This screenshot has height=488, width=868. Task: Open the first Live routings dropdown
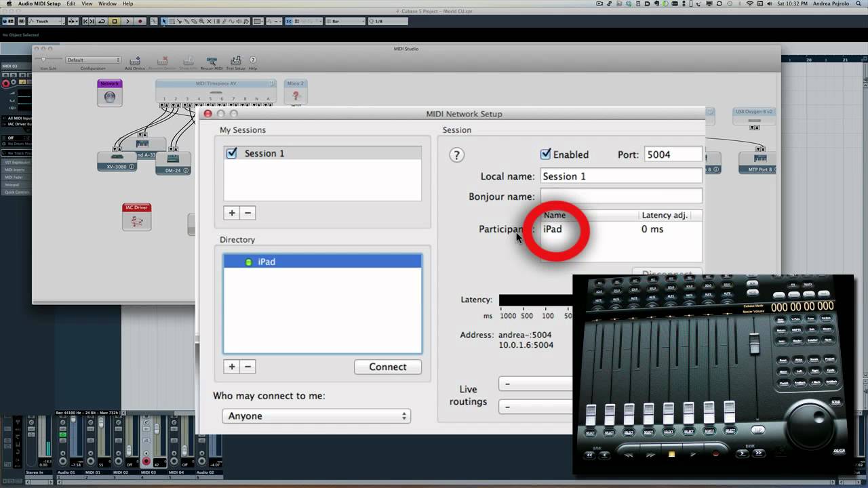point(536,384)
